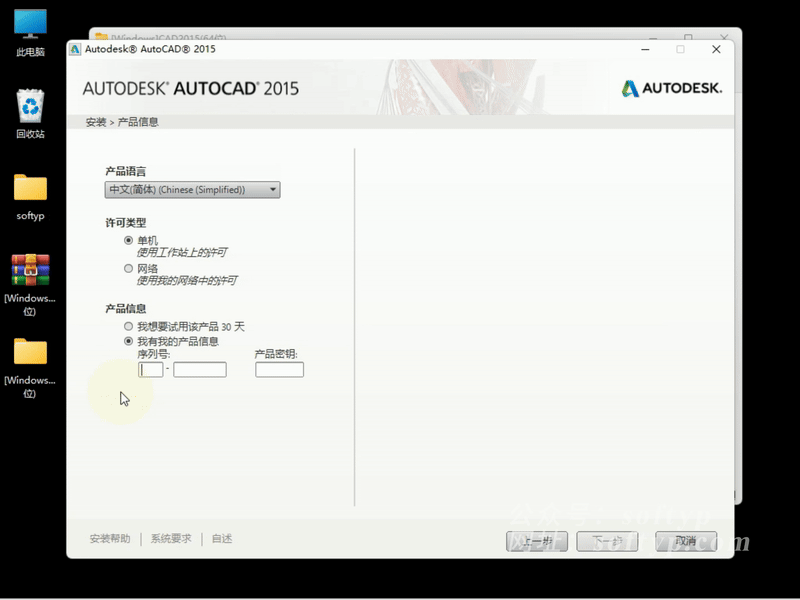Choose 我有我的产品信息 option
The width and height of the screenshot is (800, 600).
point(129,341)
